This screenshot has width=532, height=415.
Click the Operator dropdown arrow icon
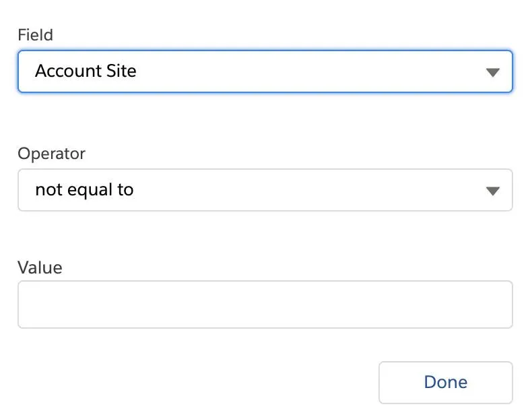point(493,191)
